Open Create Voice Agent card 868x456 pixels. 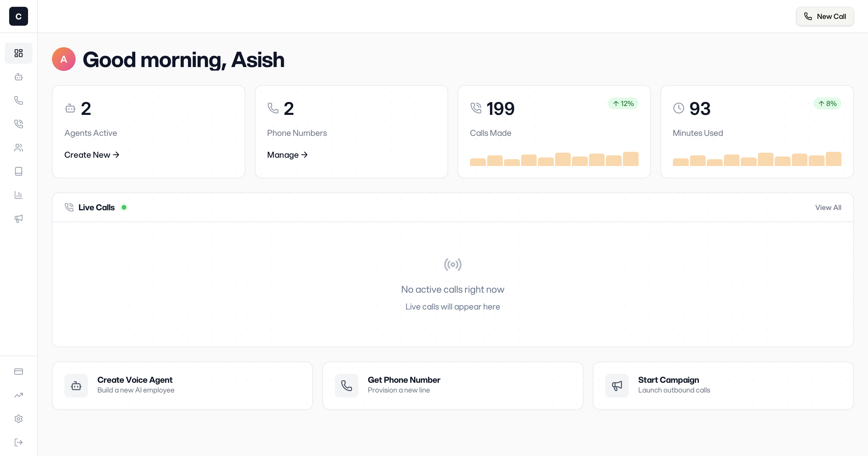tap(182, 385)
